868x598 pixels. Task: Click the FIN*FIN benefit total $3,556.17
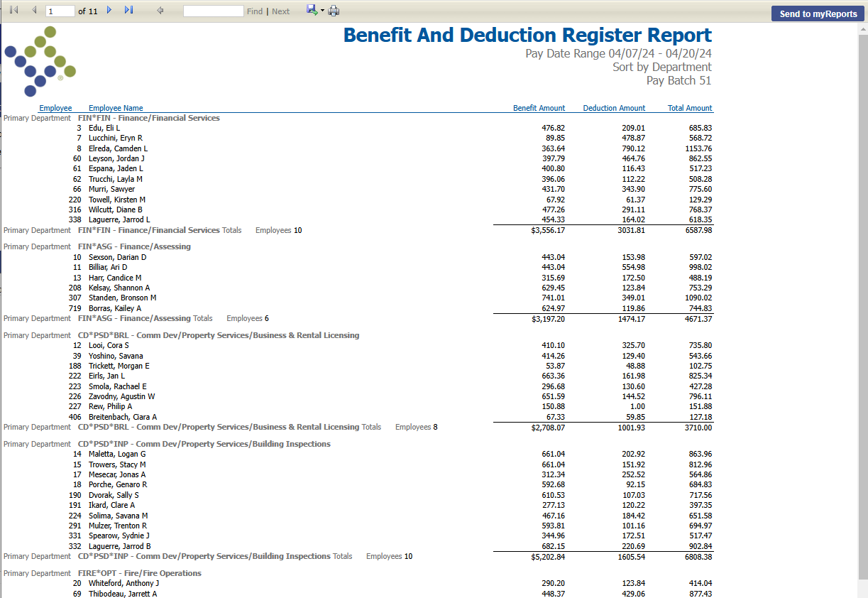point(548,230)
